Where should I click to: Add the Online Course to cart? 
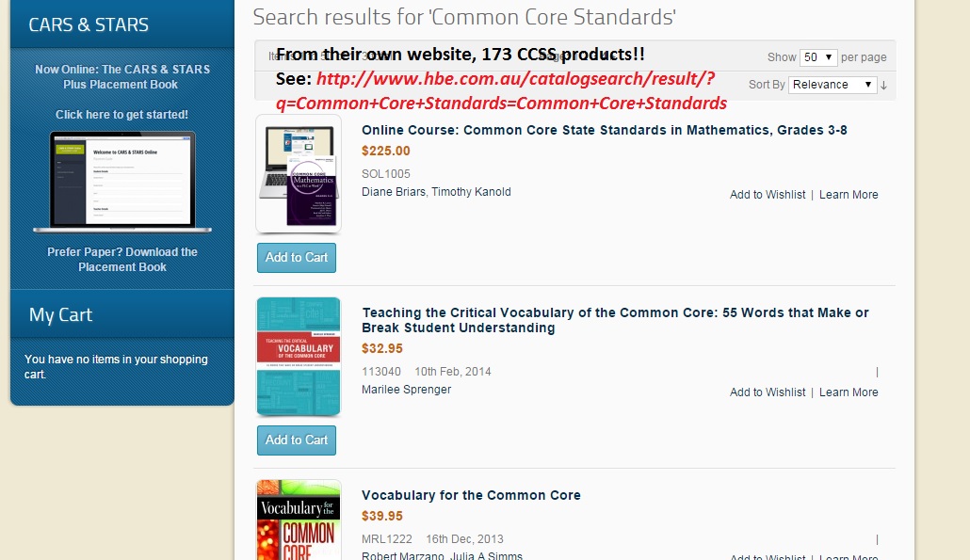tap(297, 258)
